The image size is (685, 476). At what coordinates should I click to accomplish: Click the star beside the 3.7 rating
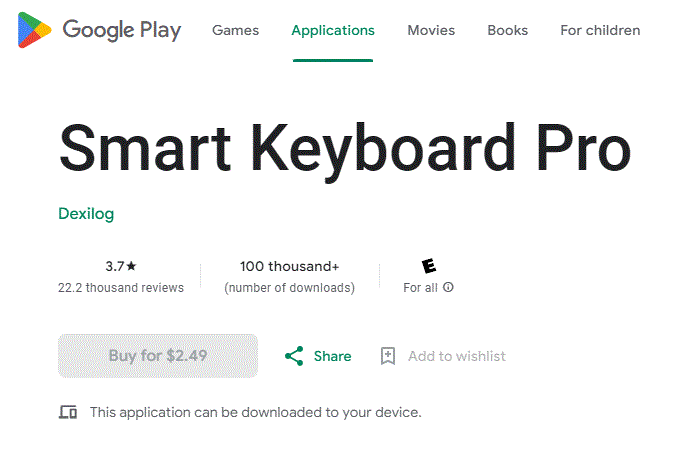pos(131,266)
